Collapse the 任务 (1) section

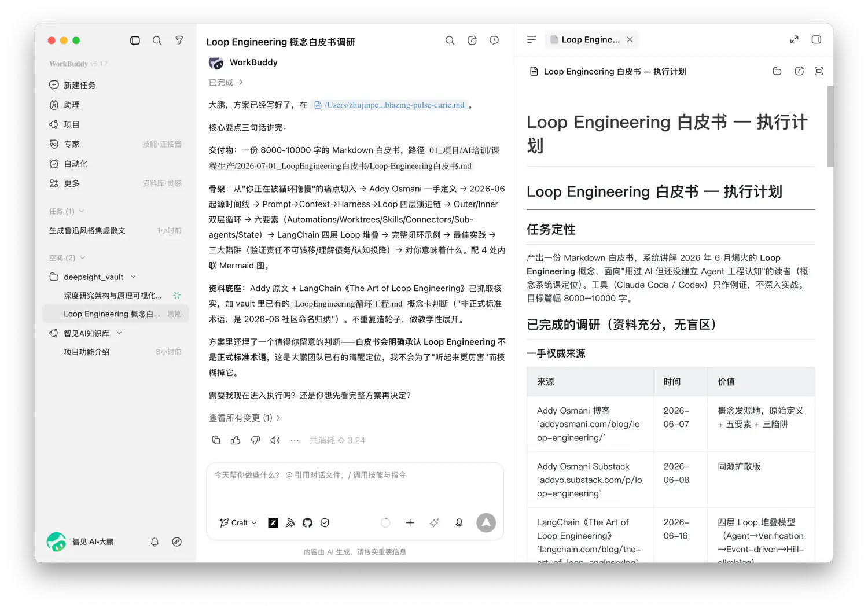tap(67, 211)
